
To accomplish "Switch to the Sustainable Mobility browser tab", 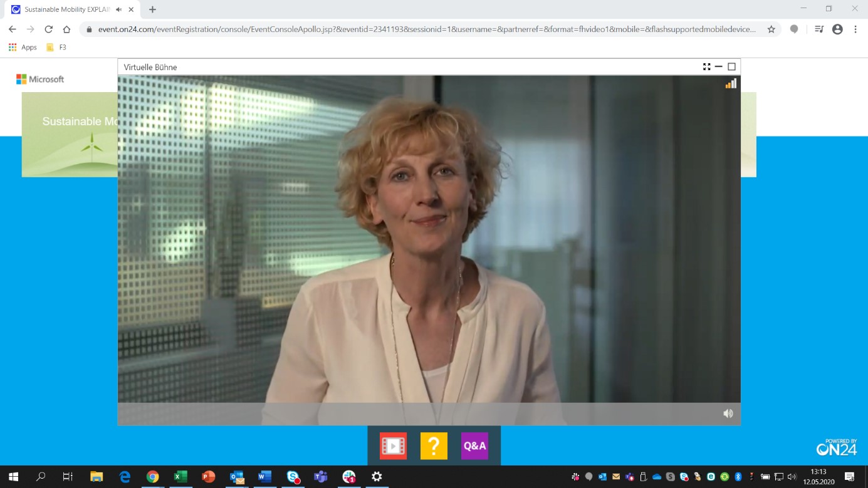I will (69, 9).
